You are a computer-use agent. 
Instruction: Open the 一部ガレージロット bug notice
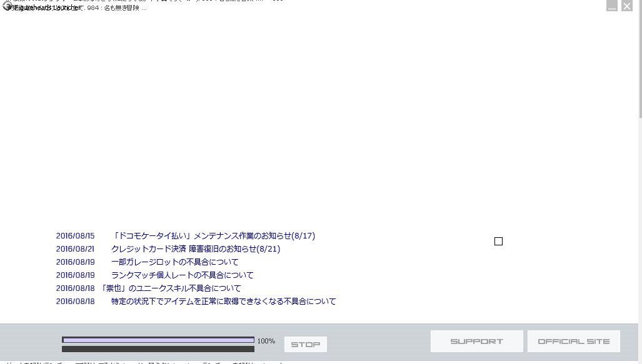[175, 262]
